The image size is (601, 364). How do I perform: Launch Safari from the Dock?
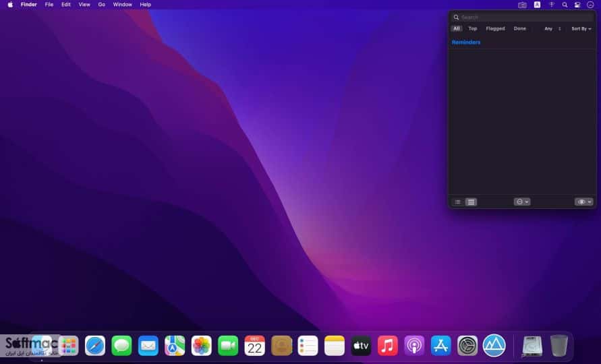95,346
